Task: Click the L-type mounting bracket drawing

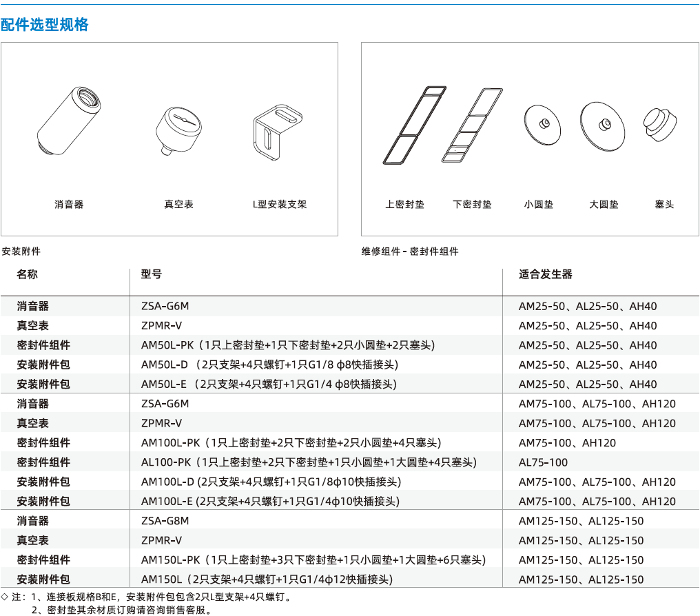Action: pos(277,132)
